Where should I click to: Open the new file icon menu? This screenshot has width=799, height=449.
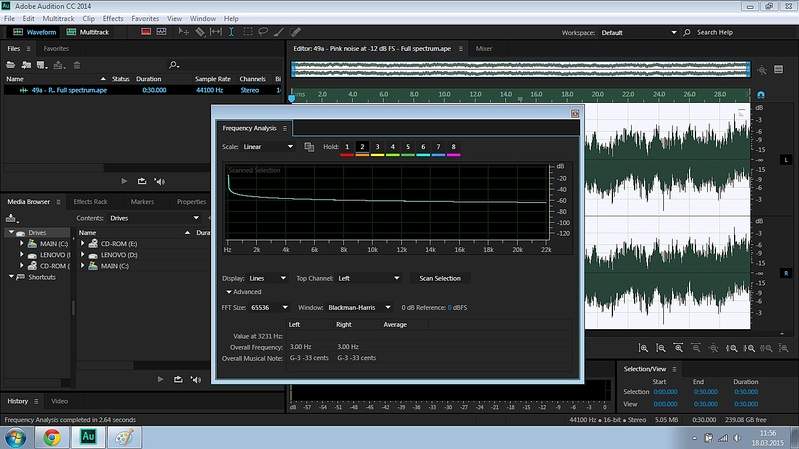coord(42,65)
